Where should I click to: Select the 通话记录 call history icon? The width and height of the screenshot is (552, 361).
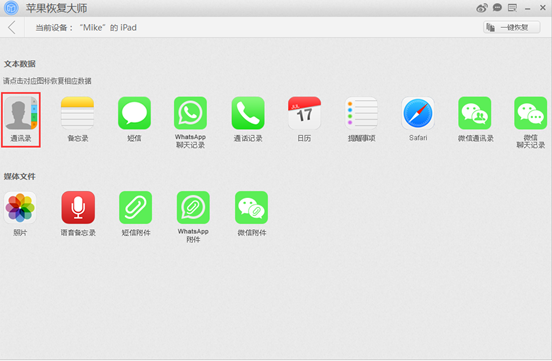pos(248,113)
